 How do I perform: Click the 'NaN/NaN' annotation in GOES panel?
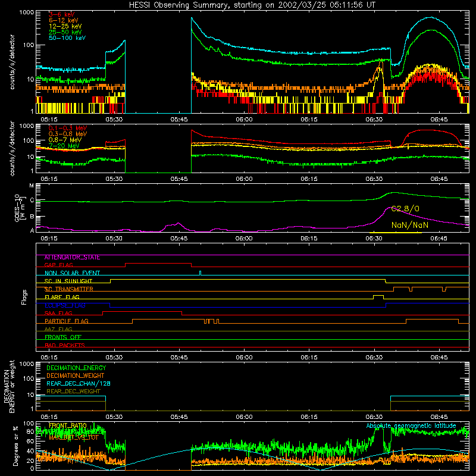coord(410,225)
